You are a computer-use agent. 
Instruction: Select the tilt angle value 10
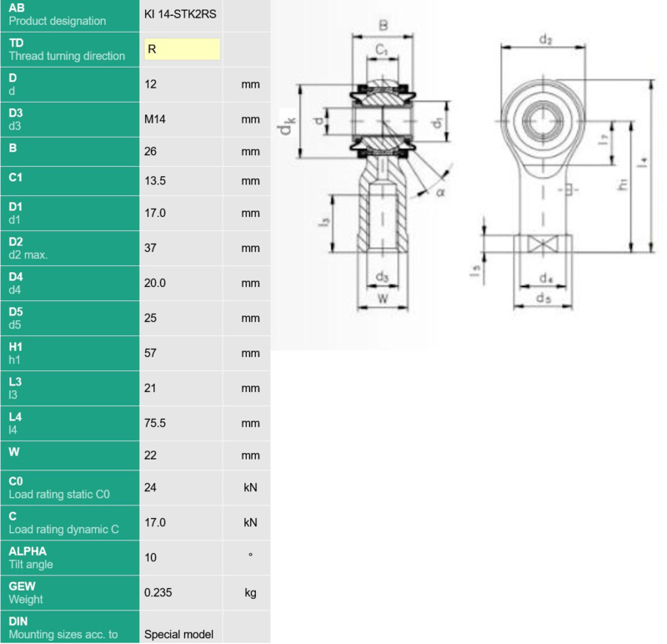tap(150, 557)
